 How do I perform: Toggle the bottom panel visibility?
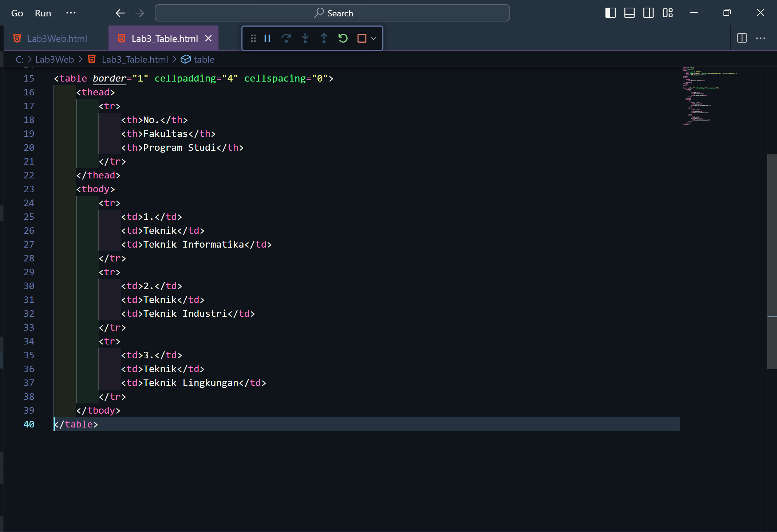click(x=629, y=13)
